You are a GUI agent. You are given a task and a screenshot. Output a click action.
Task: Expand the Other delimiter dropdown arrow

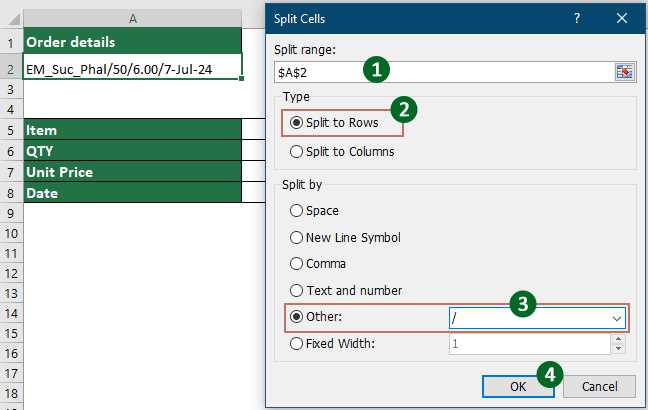point(617,318)
